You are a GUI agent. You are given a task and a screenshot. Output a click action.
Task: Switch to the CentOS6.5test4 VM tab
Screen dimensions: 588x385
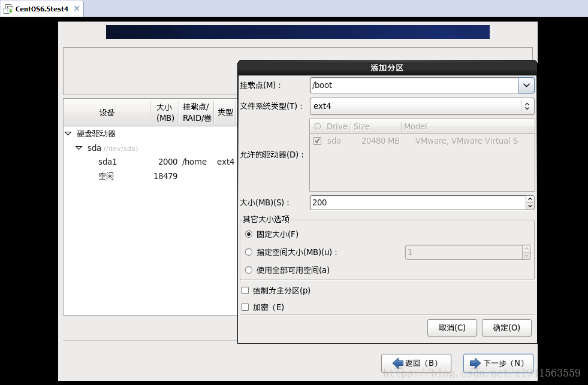(41, 8)
